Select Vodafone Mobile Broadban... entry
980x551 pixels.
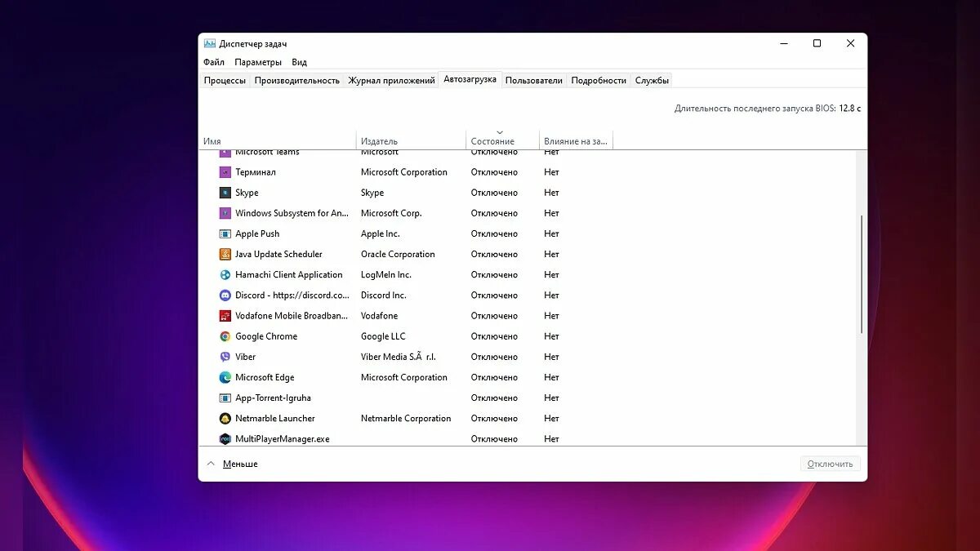[292, 316]
